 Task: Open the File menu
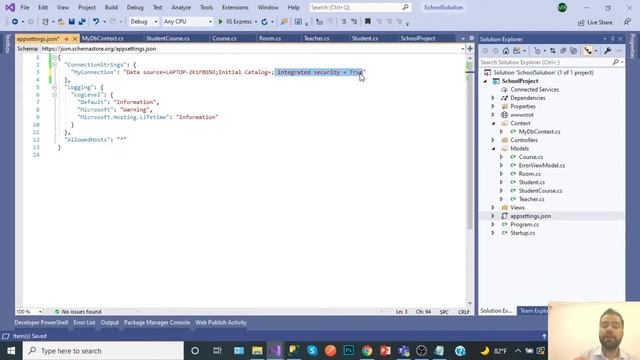(x=25, y=7)
